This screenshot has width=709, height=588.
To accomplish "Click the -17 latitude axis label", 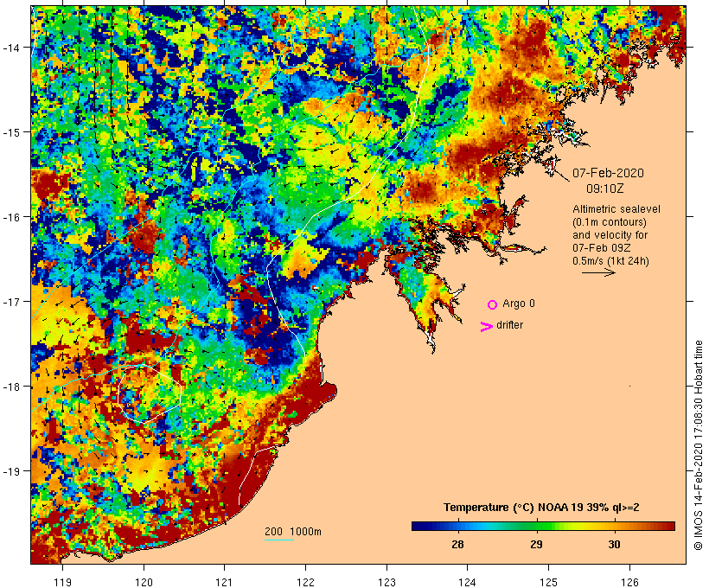I will (x=11, y=301).
